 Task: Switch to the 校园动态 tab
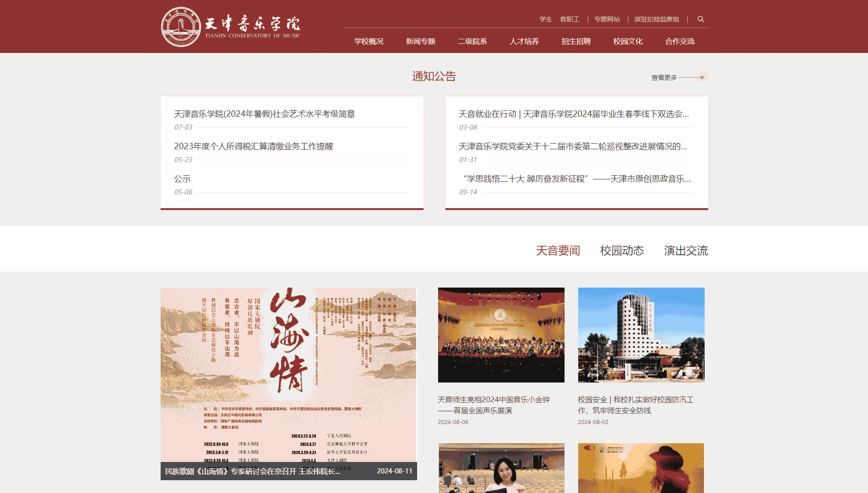pyautogui.click(x=622, y=251)
